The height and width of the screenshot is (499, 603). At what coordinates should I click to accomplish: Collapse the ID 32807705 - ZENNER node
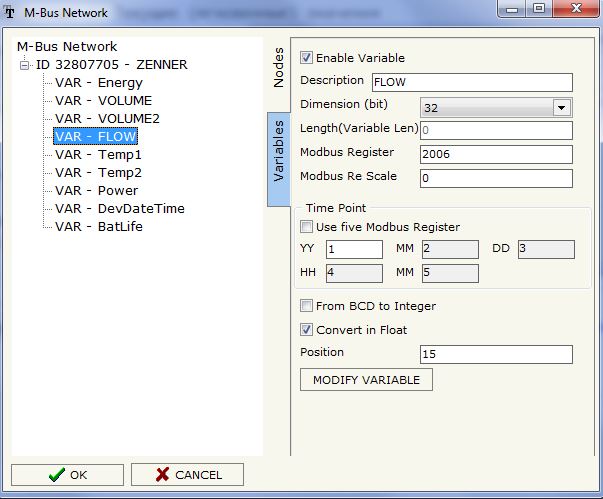(25, 65)
